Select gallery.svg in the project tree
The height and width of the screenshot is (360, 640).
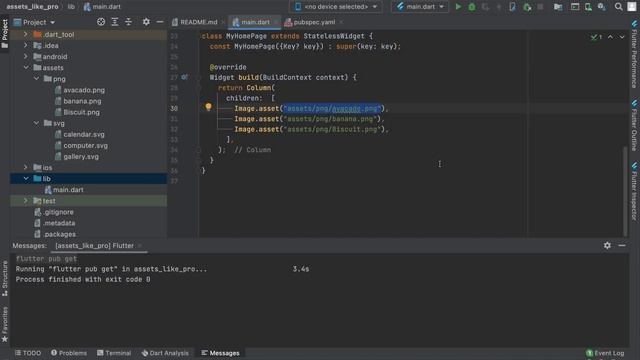pyautogui.click(x=81, y=156)
